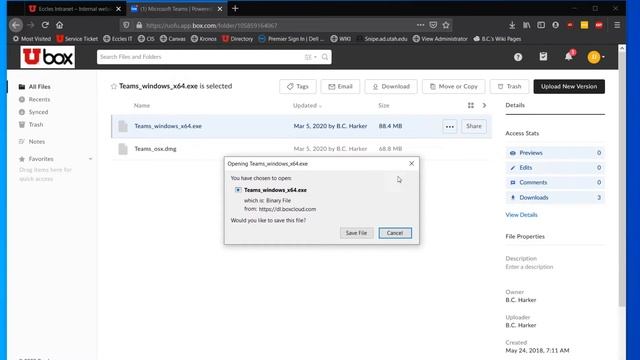Open Directory bookmark
Viewport: 640px width, 360px height.
tap(238, 39)
